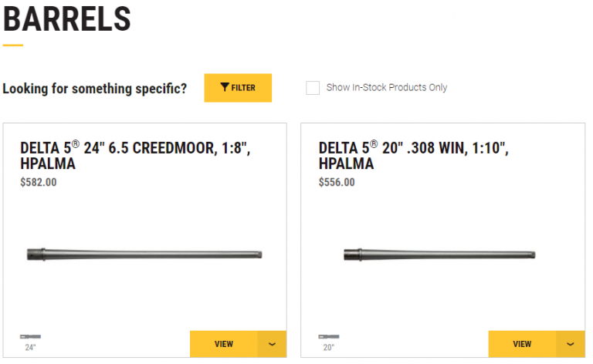Click the funnel icon on the Filter button
Image resolution: width=593 pixels, height=364 pixels.
pyautogui.click(x=224, y=88)
